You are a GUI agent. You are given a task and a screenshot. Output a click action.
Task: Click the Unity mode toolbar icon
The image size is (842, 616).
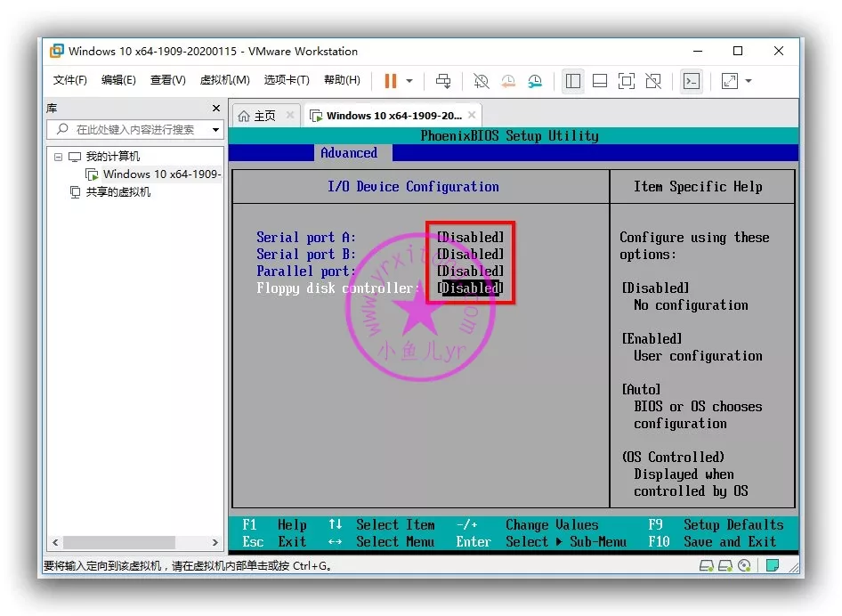653,81
